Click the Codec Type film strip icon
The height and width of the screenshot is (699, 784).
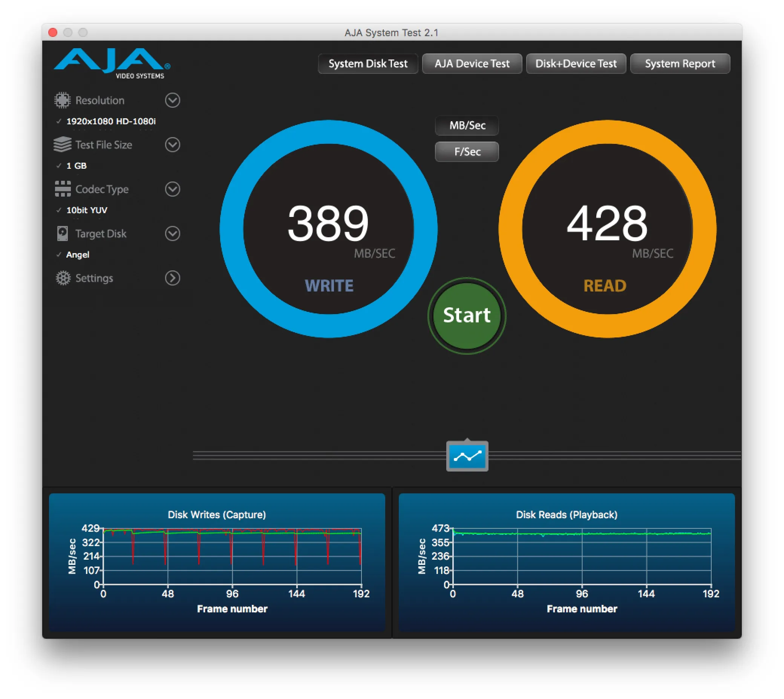point(63,189)
